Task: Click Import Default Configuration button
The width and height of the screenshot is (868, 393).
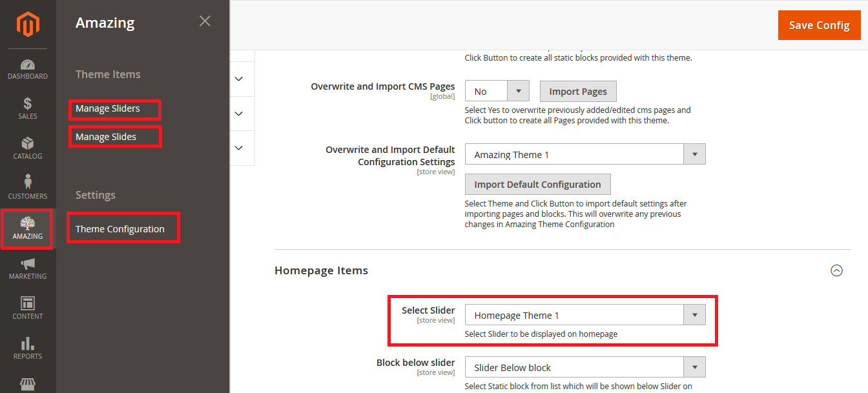Action: coord(537,185)
